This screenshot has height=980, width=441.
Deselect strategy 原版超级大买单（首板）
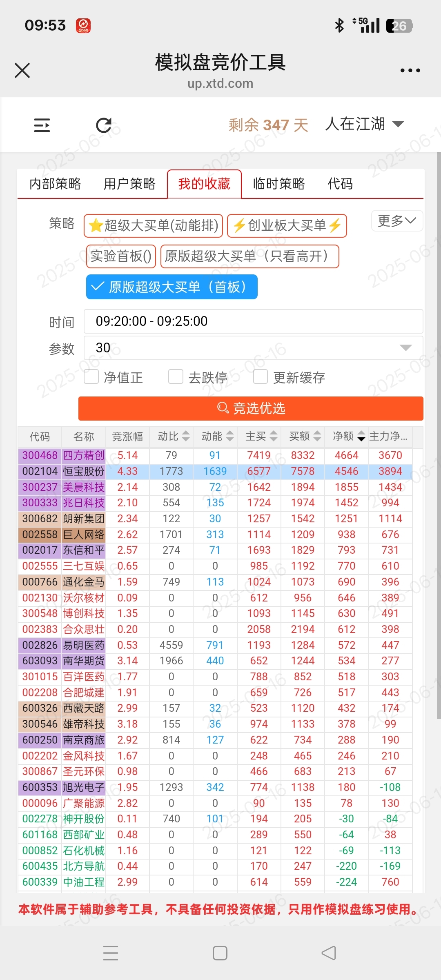click(x=171, y=287)
